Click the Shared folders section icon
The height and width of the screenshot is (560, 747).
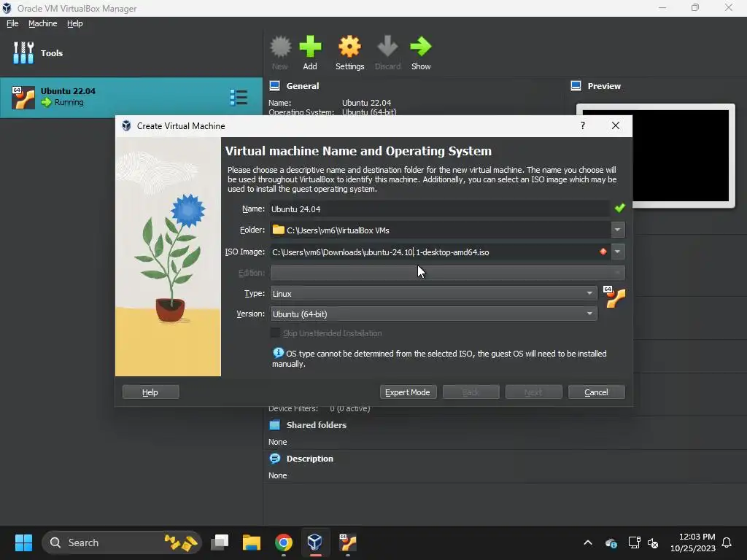[275, 425]
